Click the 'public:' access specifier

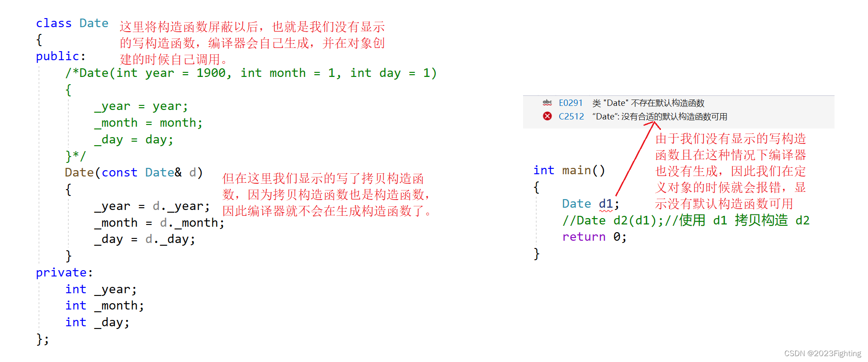(61, 57)
